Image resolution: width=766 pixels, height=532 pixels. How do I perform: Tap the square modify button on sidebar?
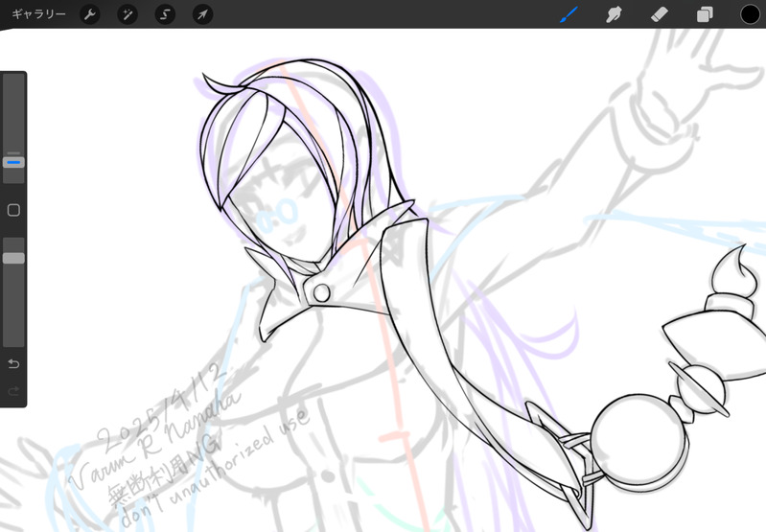coord(13,210)
